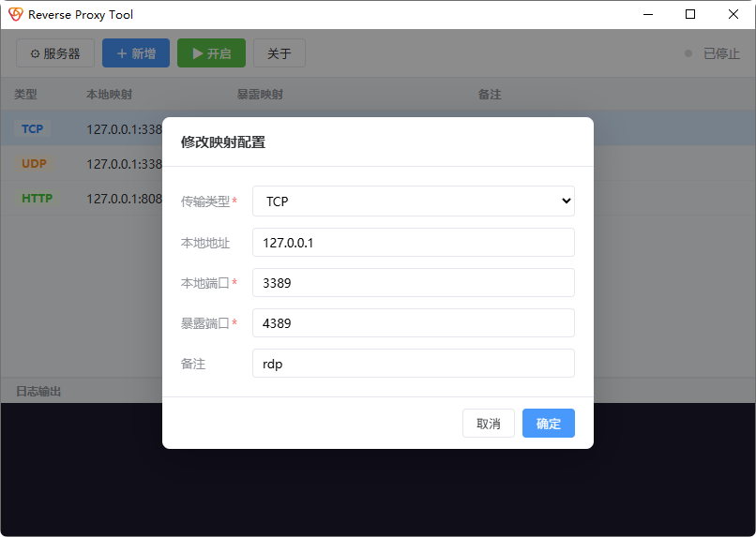Click the play icon in 开启 button
The image size is (756, 537).
coord(198,53)
